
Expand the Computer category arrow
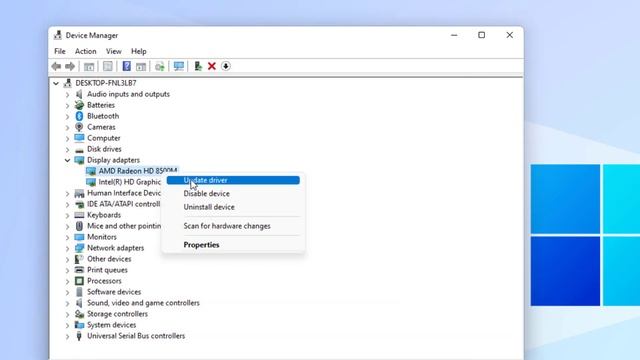click(x=67, y=139)
